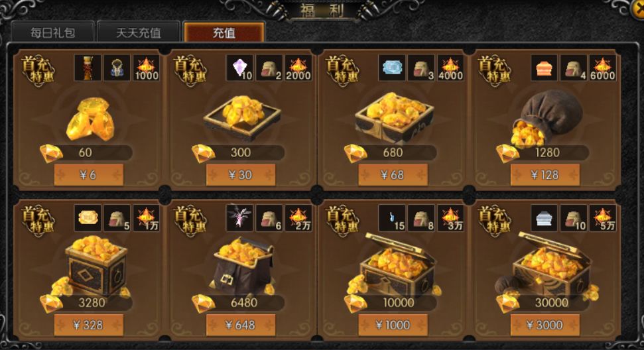
Task: Click the blue ticket reward icon
Action: (392, 68)
